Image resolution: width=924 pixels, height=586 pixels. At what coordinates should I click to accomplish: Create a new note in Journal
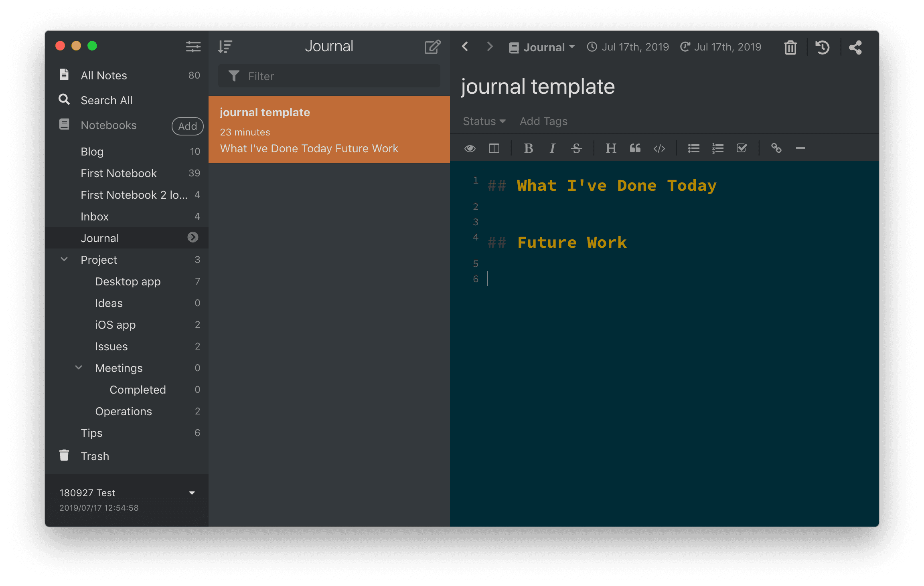coord(432,46)
